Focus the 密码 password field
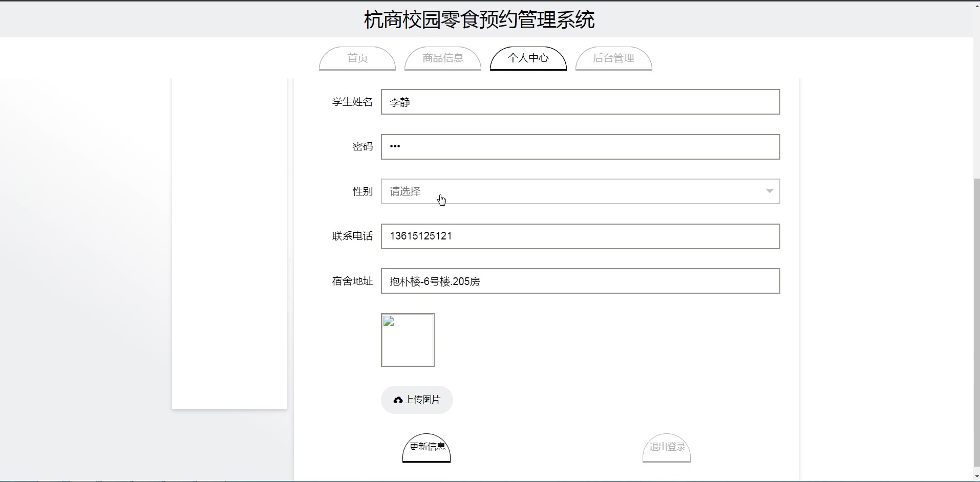The height and width of the screenshot is (482, 980). click(580, 147)
